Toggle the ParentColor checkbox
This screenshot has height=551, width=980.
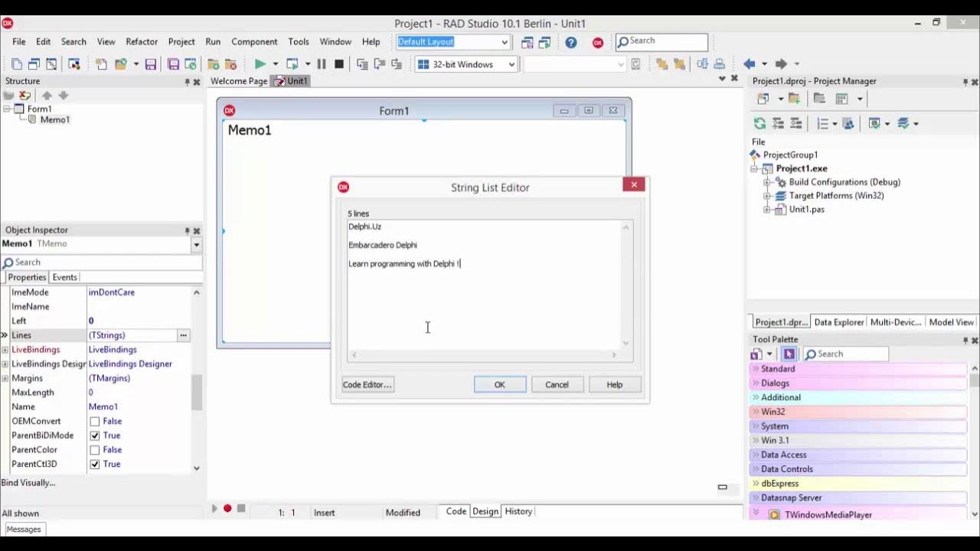tap(95, 450)
